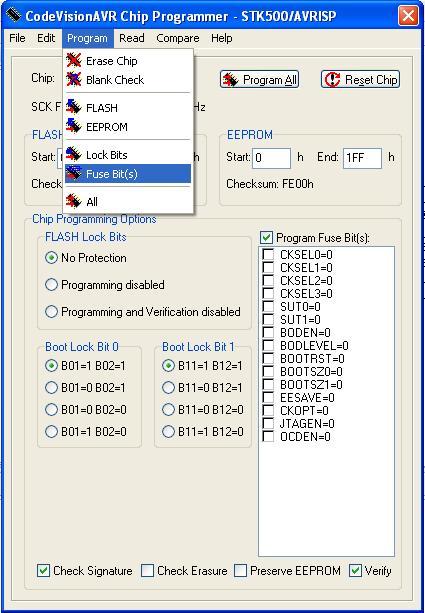Check the BOOTRST=0 fuse bit
This screenshot has width=425, height=613.
click(x=268, y=358)
